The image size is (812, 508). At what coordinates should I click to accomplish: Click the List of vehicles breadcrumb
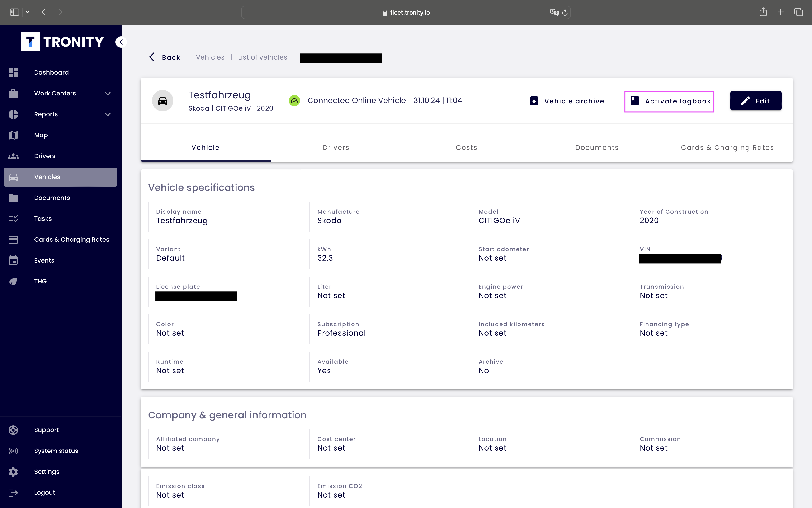[263, 57]
